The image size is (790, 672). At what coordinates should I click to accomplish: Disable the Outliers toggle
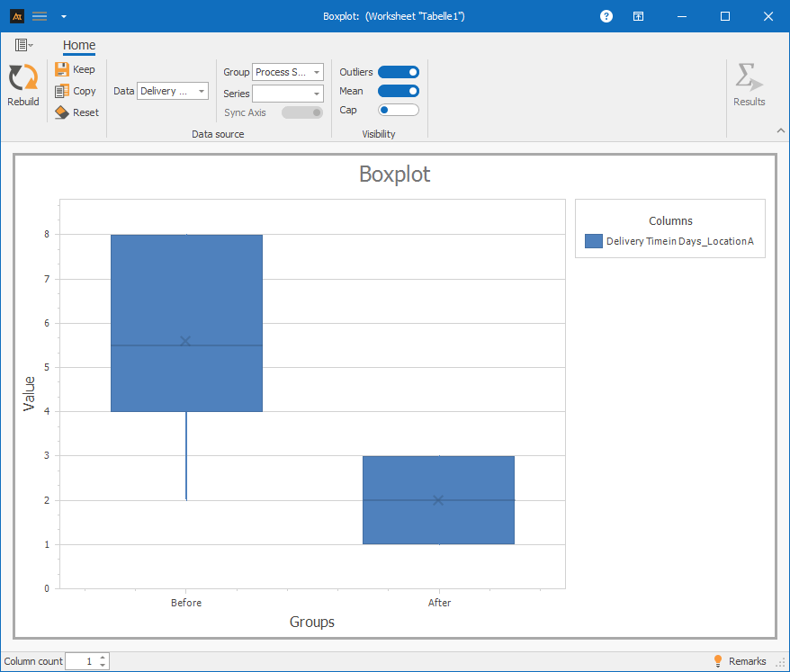[x=399, y=72]
